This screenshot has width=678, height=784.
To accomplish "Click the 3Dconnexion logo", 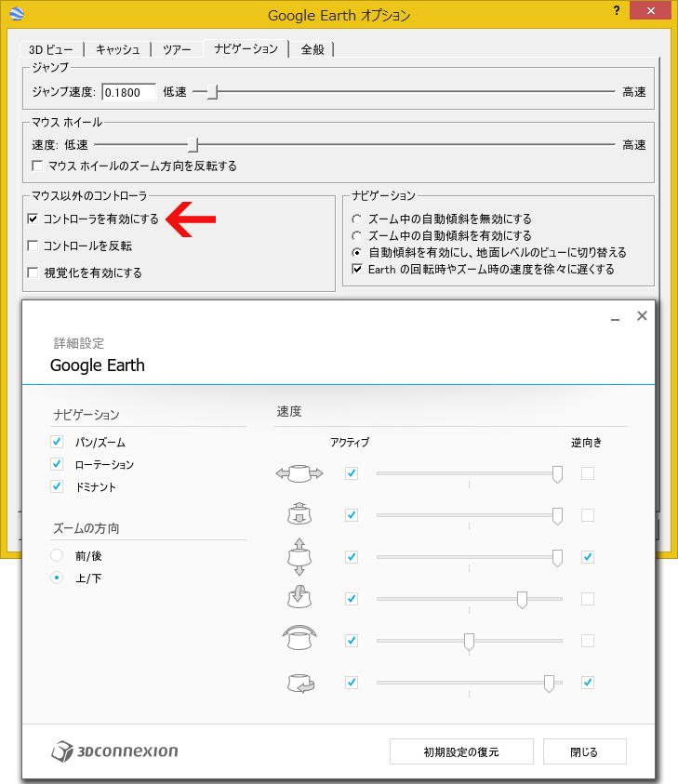I will point(114,751).
